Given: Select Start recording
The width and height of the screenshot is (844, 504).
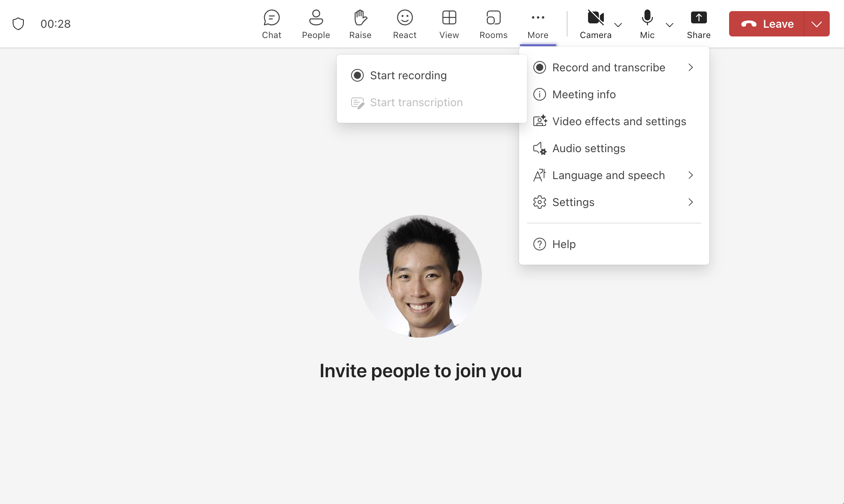Looking at the screenshot, I should 408,75.
